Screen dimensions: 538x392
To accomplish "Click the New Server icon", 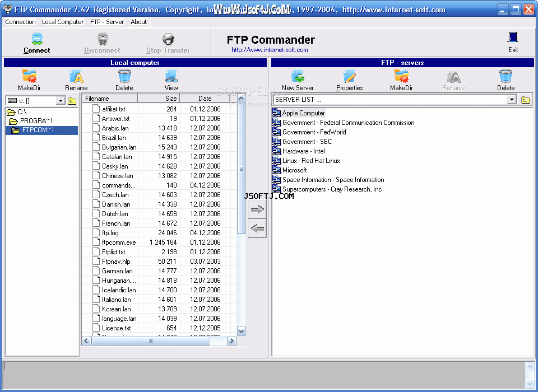I will tap(298, 76).
